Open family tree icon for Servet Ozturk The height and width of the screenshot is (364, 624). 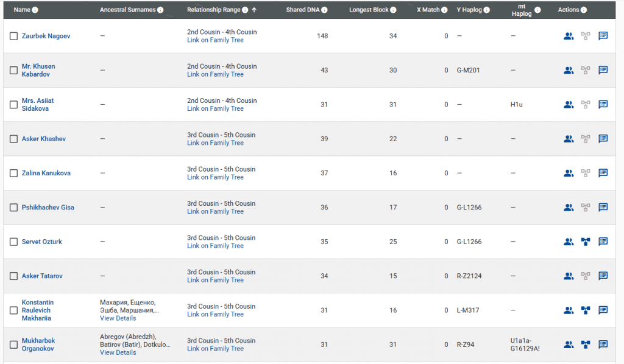[586, 242]
